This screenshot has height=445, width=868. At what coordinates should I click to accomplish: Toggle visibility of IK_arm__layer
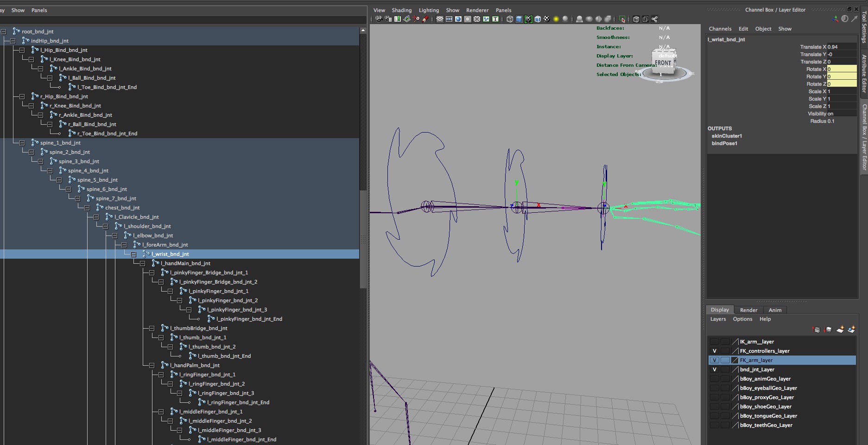point(714,342)
